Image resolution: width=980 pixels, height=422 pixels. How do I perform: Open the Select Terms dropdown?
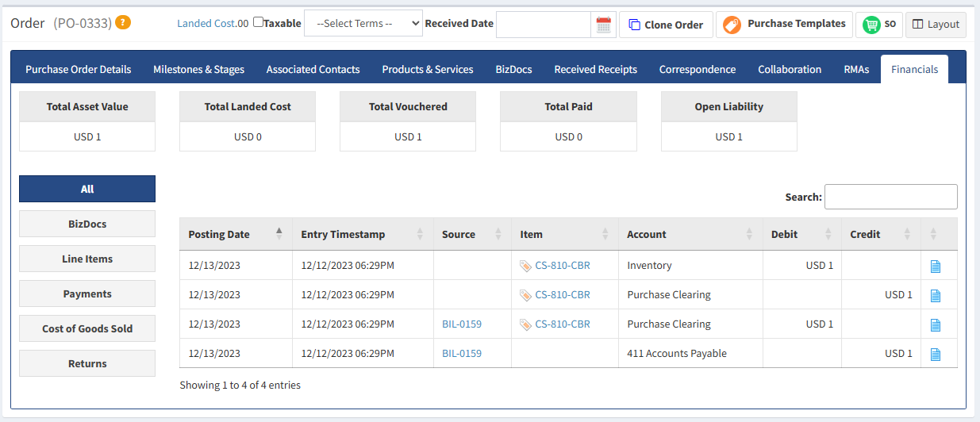363,24
